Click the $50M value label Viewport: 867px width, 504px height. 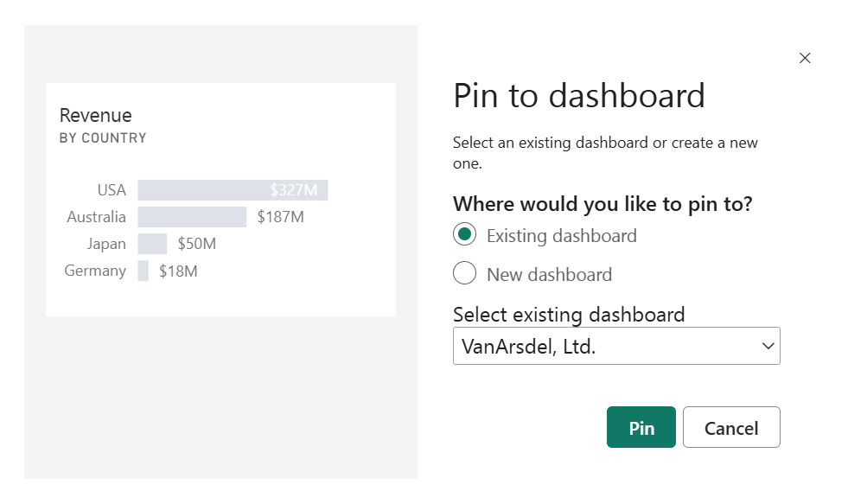point(197,244)
